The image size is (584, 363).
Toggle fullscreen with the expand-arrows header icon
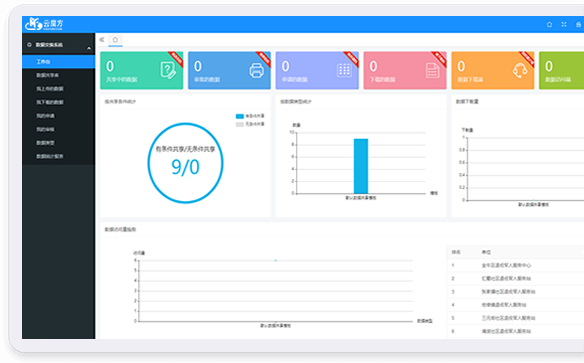coord(564,24)
